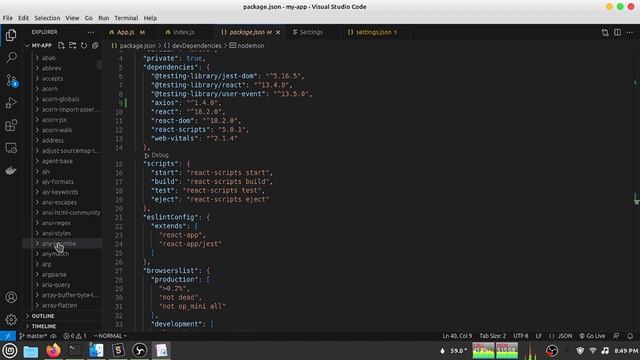Open the Selection menu
This screenshot has height=360, width=640.
[x=47, y=18]
